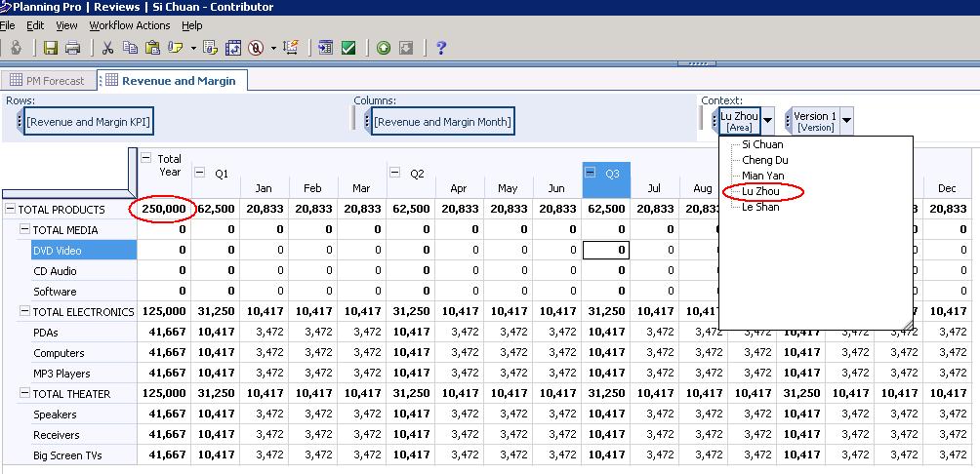Collapse the Total Year column
Viewport: 980px width, 474px height.
(x=146, y=159)
